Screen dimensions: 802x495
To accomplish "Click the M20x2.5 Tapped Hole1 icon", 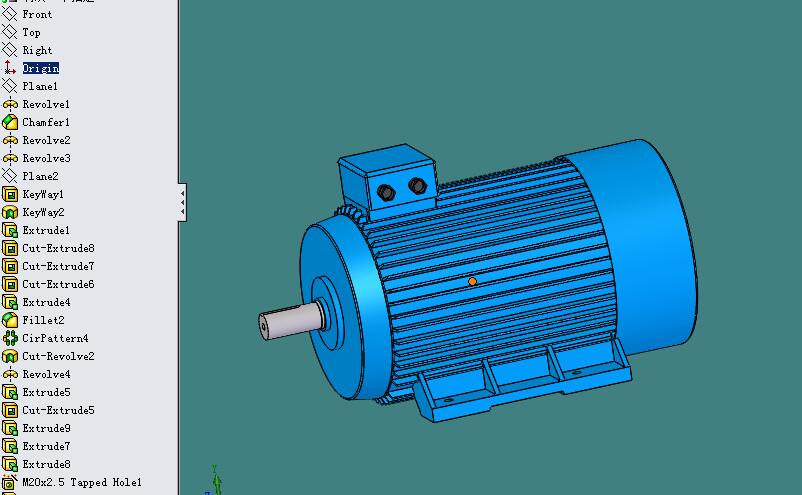I will (10, 482).
